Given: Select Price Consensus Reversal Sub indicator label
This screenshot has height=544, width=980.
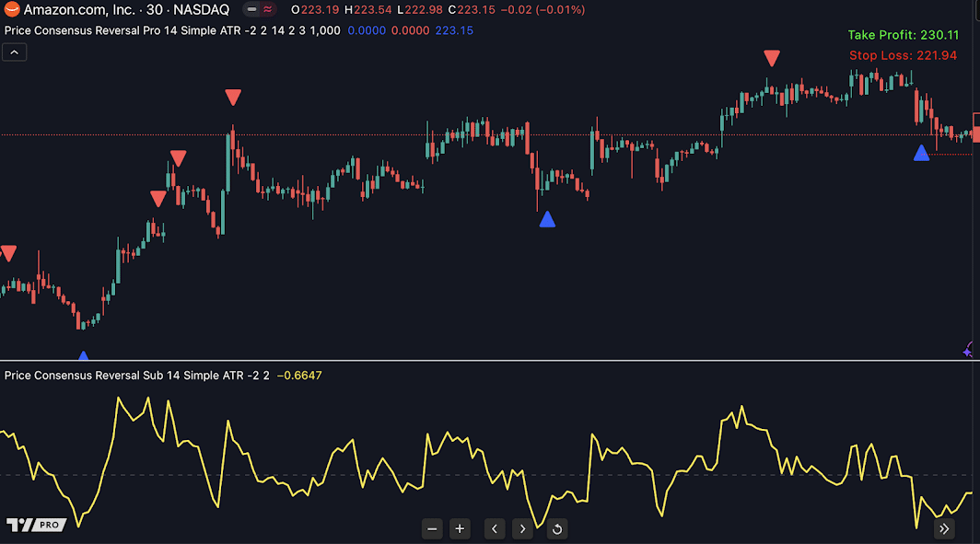Looking at the screenshot, I should coord(120,375).
